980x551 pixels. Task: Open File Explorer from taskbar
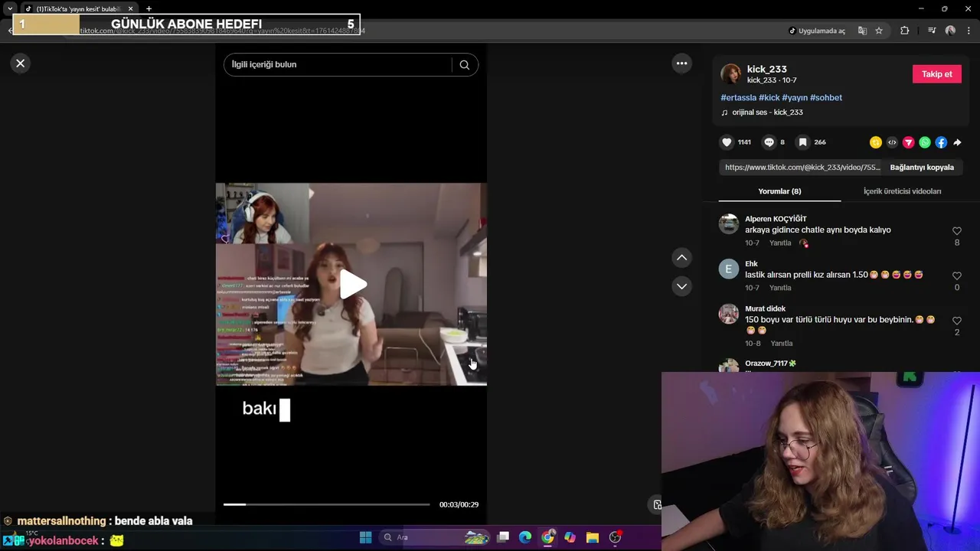[593, 537]
